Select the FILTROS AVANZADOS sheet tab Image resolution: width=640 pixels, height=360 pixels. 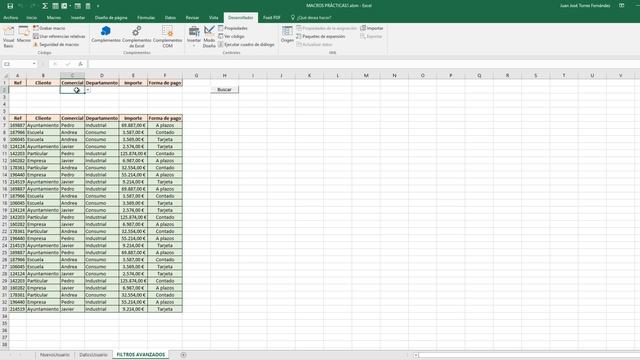pos(141,355)
